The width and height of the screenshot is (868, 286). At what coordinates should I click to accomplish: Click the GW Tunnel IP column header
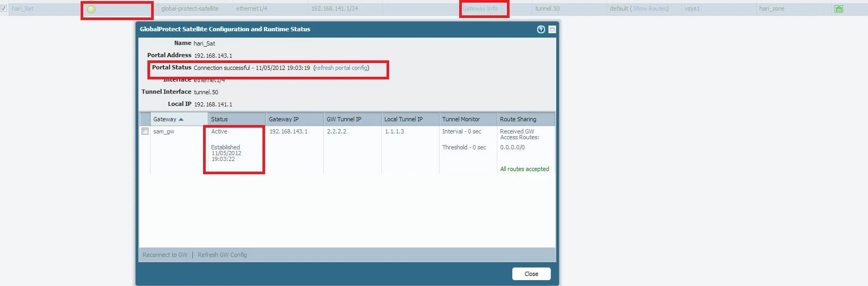click(x=352, y=119)
